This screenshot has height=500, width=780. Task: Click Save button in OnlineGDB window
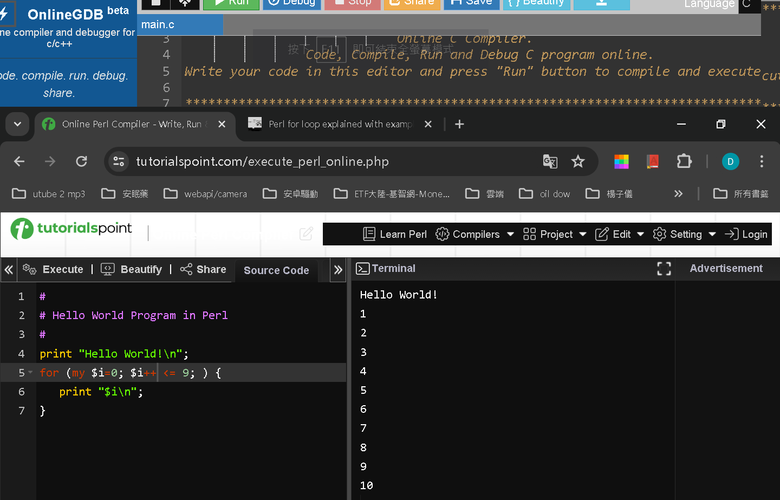tap(472, 3)
